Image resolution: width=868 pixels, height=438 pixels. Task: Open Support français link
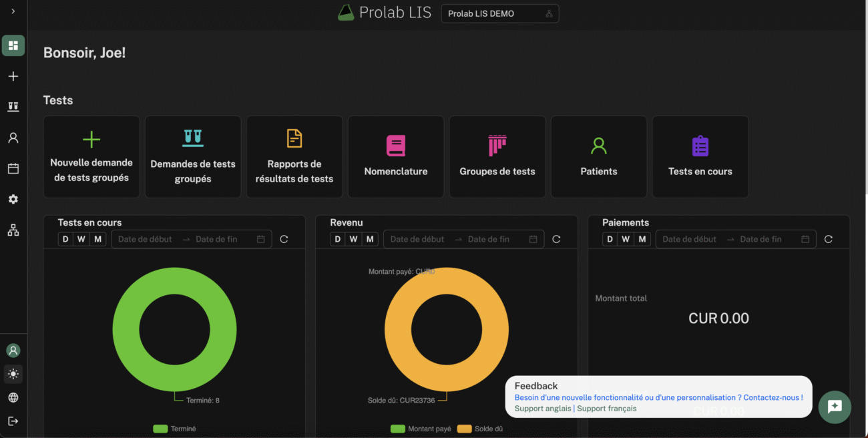[x=607, y=409]
